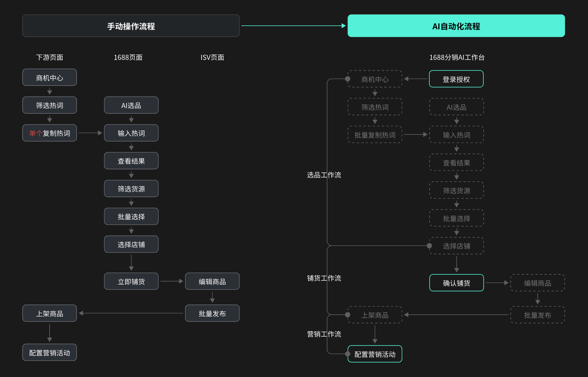This screenshot has width=588, height=377.
Task: Click dashed AI选品 box in AI flow
Action: (457, 107)
